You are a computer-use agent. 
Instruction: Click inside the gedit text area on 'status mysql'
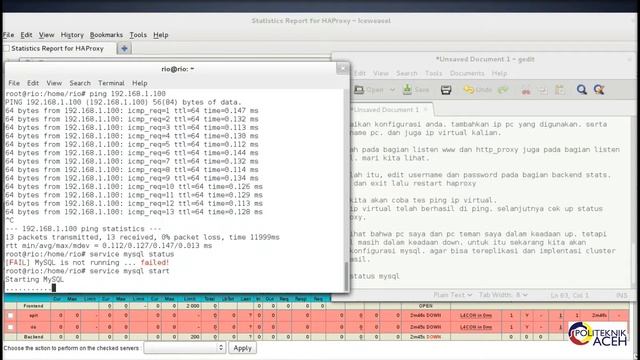click(375, 276)
